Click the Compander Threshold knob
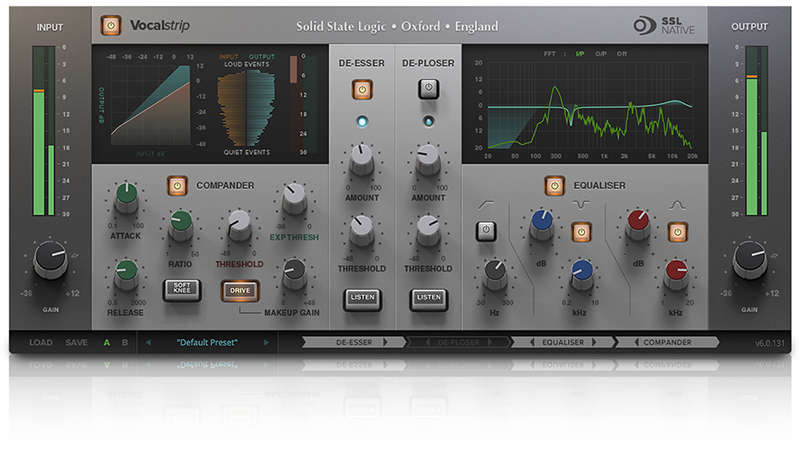The height and width of the screenshot is (462, 800). pyautogui.click(x=239, y=225)
